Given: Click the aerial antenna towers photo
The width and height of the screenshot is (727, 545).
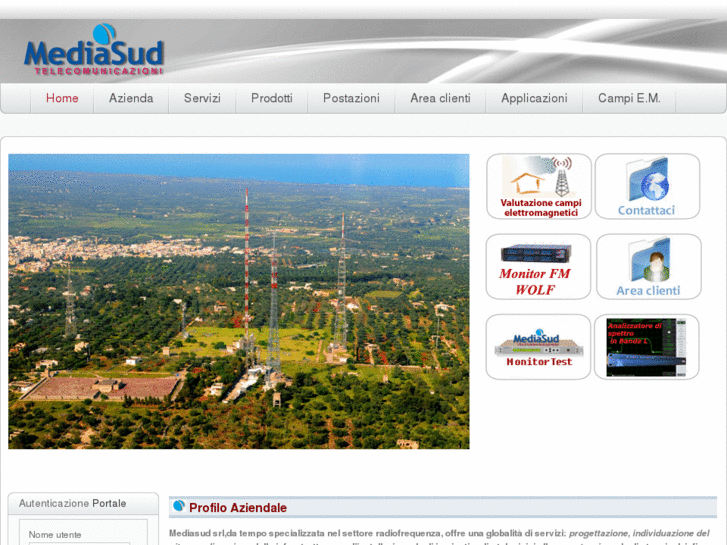Looking at the screenshot, I should tap(239, 301).
